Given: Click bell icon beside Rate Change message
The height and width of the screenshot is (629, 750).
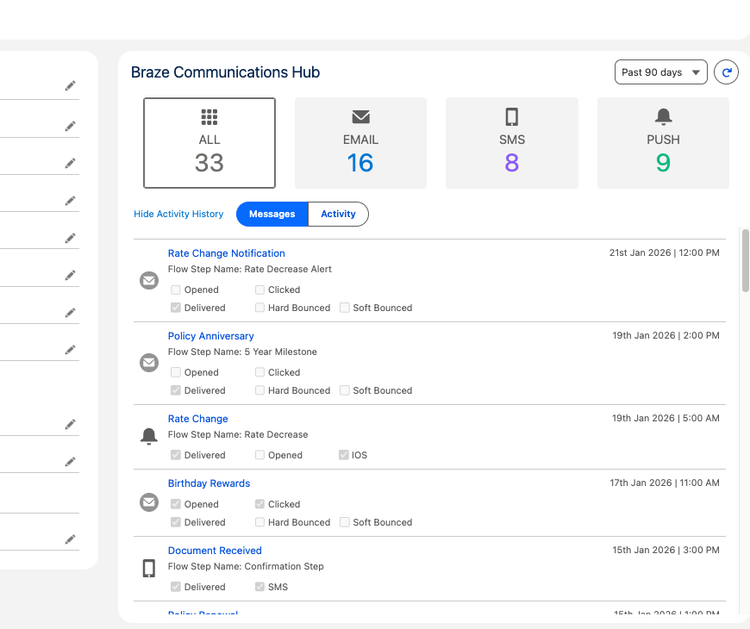Looking at the screenshot, I should (149, 436).
